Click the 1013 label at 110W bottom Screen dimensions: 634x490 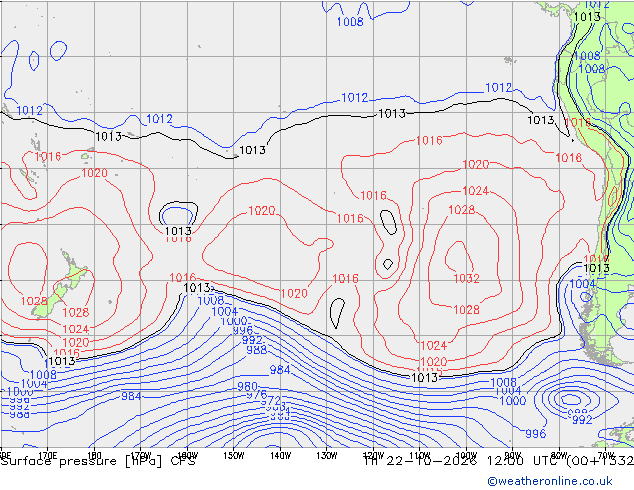click(x=424, y=378)
